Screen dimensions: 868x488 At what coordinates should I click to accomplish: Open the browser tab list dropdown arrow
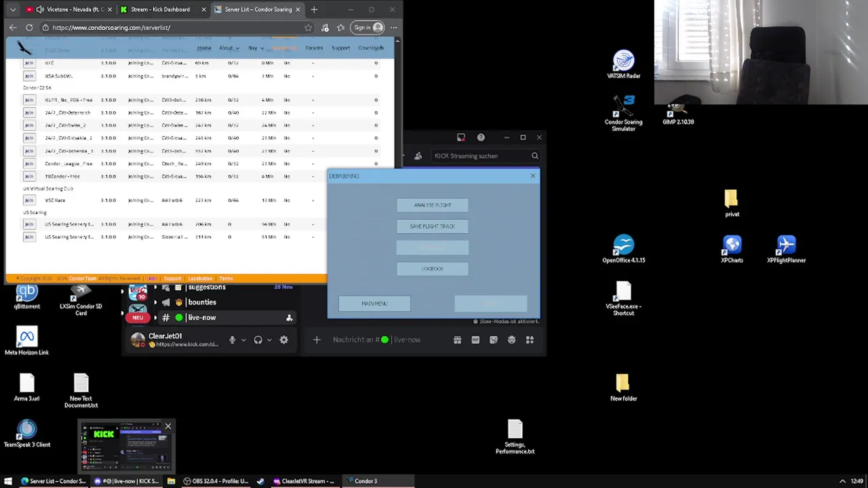[x=12, y=9]
